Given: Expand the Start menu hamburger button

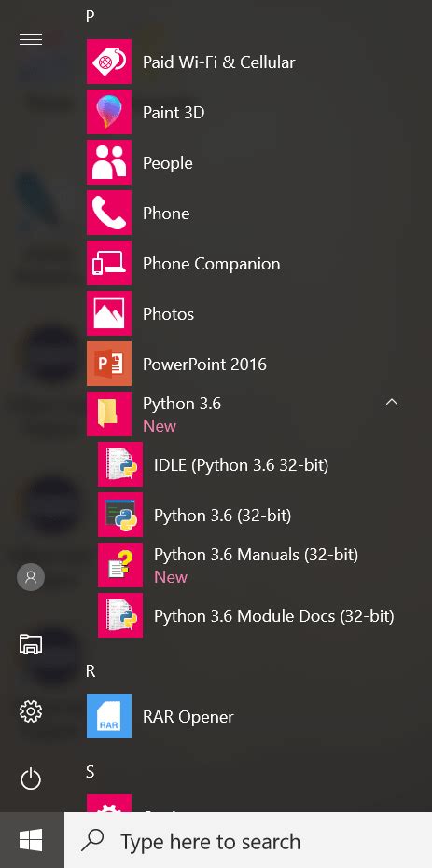Looking at the screenshot, I should [x=31, y=40].
